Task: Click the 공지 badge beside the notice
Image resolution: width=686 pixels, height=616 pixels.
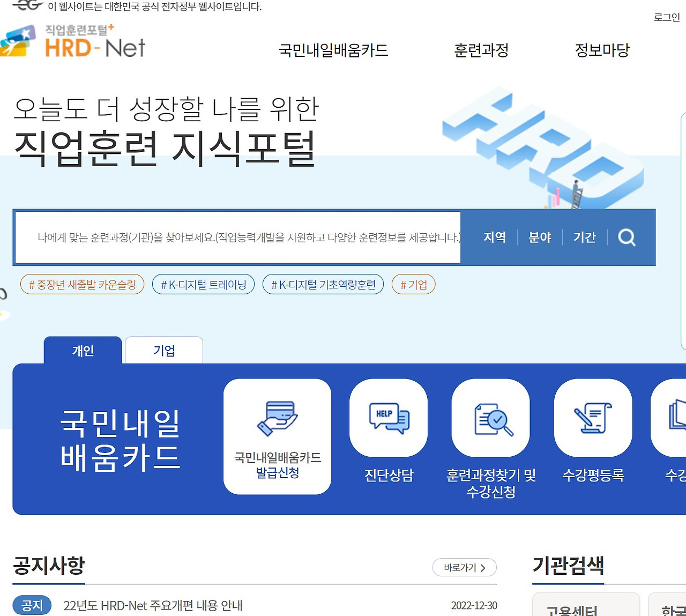Action: click(x=32, y=605)
